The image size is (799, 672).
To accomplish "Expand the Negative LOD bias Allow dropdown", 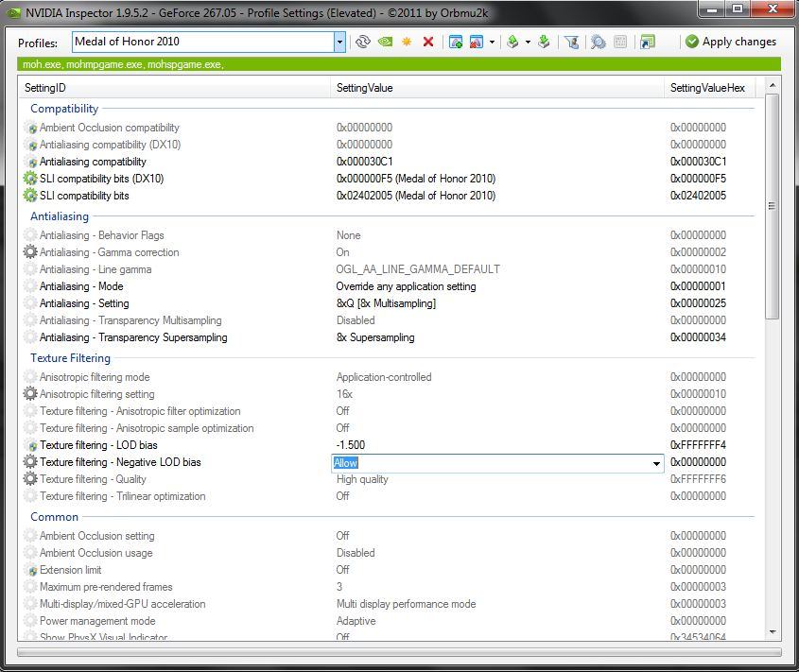I will [656, 463].
